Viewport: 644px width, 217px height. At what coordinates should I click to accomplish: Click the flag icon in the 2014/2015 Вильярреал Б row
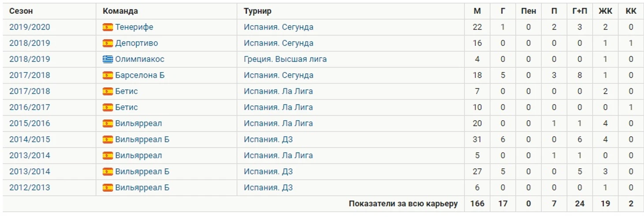(x=108, y=140)
